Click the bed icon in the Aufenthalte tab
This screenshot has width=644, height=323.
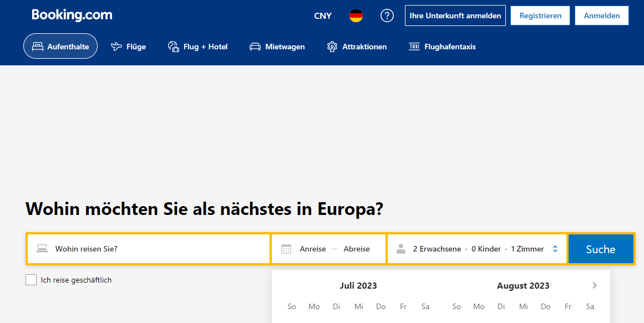point(38,47)
